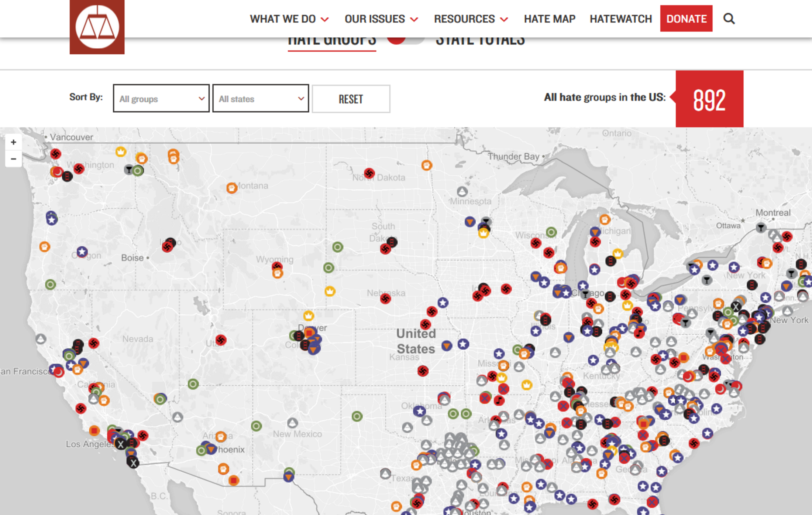
Task: Expand the What We Do menu
Action: 289,19
